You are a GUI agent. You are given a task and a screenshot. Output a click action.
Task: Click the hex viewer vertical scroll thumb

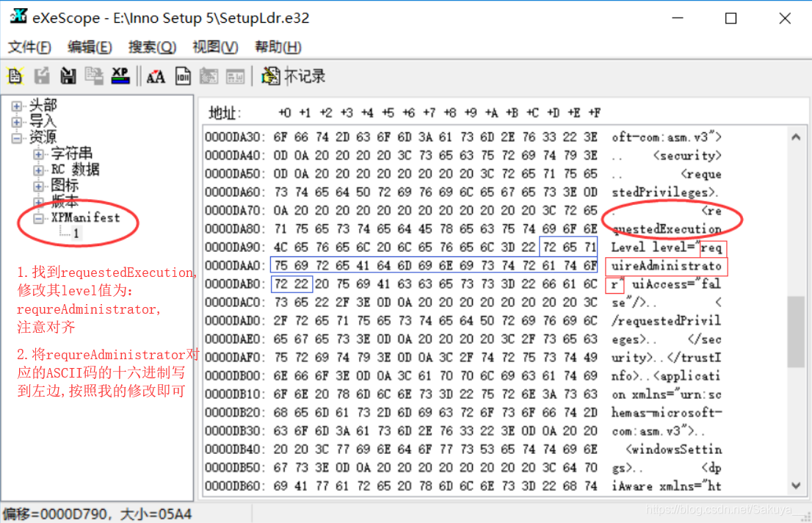point(796,332)
